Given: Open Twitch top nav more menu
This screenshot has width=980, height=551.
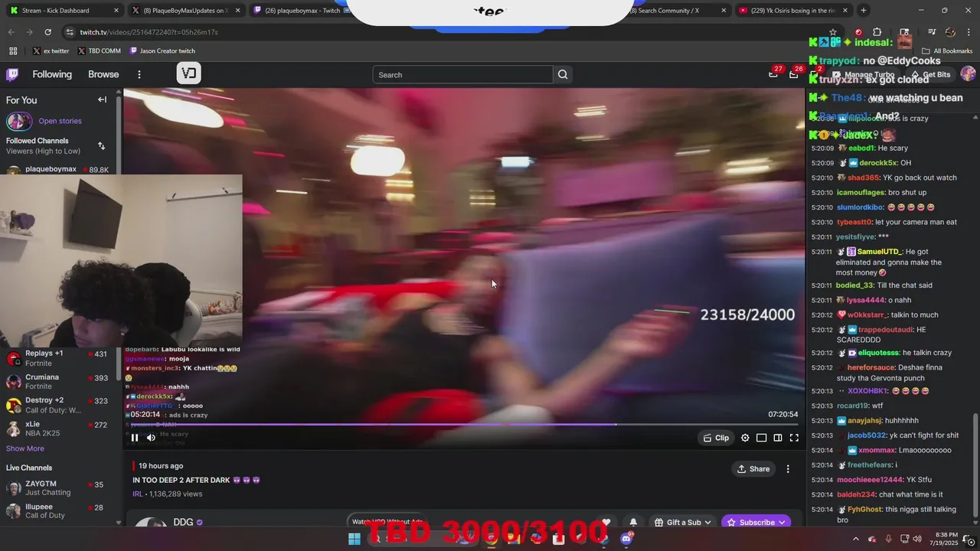Looking at the screenshot, I should coord(139,74).
